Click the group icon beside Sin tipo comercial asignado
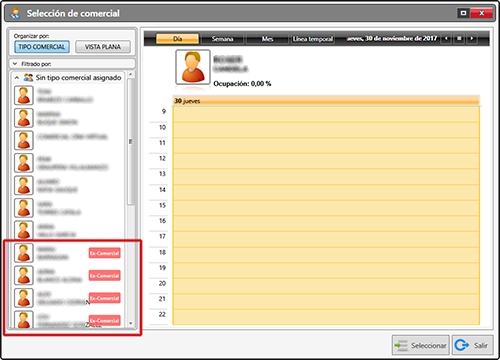Screen dimensions: 500x360 [28, 78]
